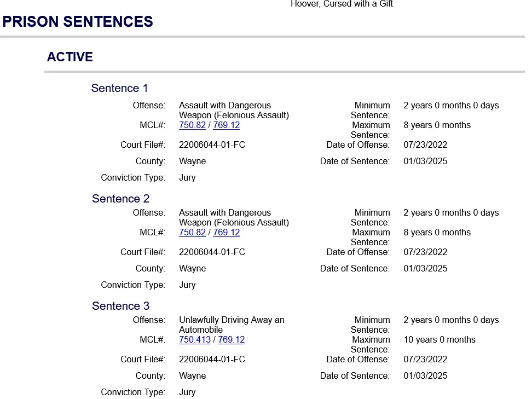Viewport: 532px width, 399px height.
Task: Open the 750.82 MCL link in Sentence 1
Action: pos(192,125)
